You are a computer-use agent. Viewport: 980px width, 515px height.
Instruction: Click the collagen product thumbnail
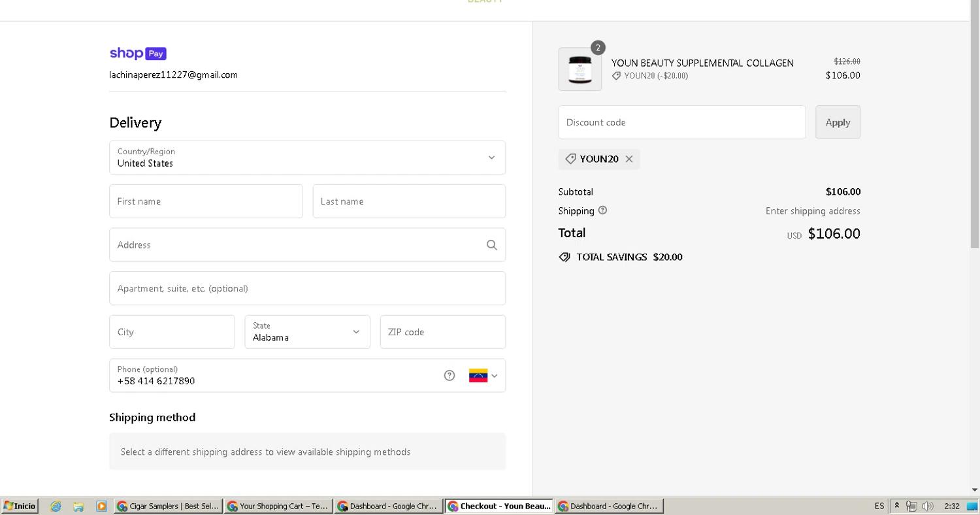coord(580,69)
